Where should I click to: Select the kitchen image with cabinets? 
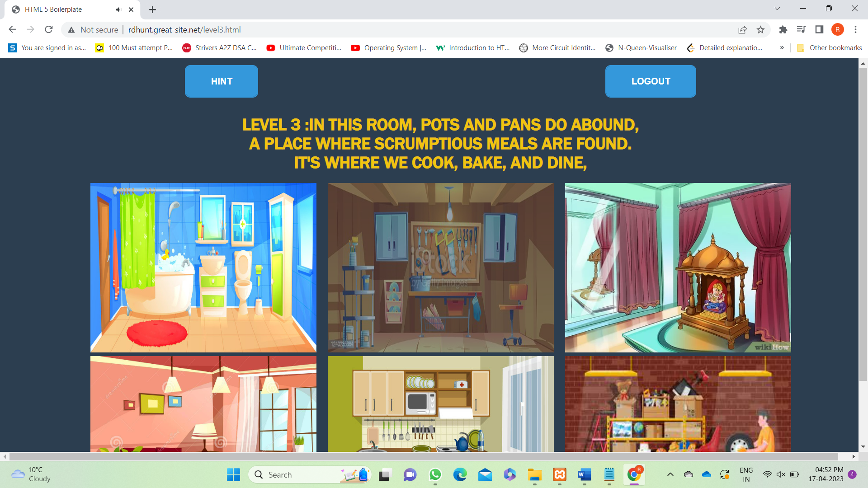click(x=441, y=404)
